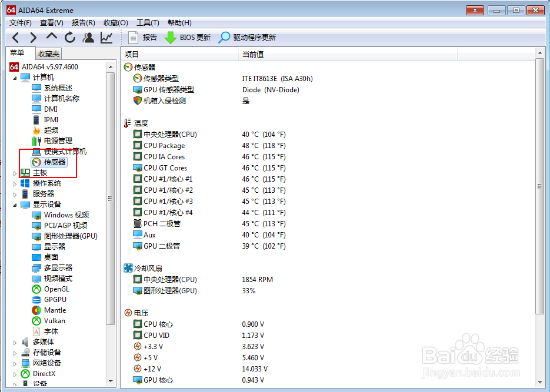This screenshot has width=550, height=392.
Task: Expand the 主板 tree node
Action: (15, 173)
